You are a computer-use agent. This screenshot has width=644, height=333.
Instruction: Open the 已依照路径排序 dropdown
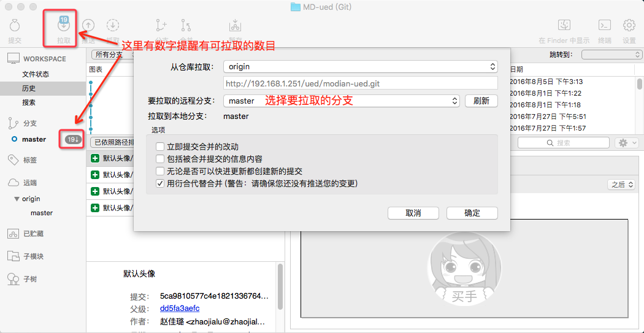tap(112, 142)
